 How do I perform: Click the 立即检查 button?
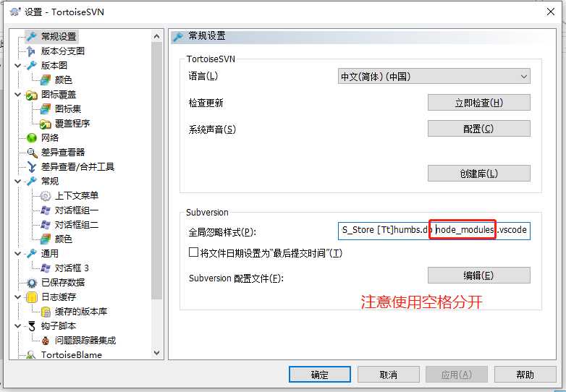479,103
